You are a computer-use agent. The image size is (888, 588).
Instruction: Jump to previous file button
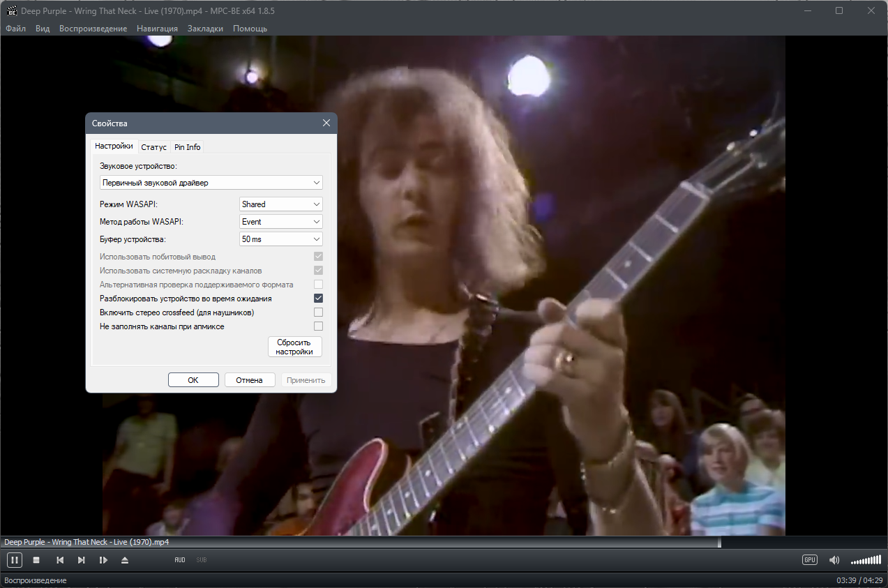coord(60,560)
